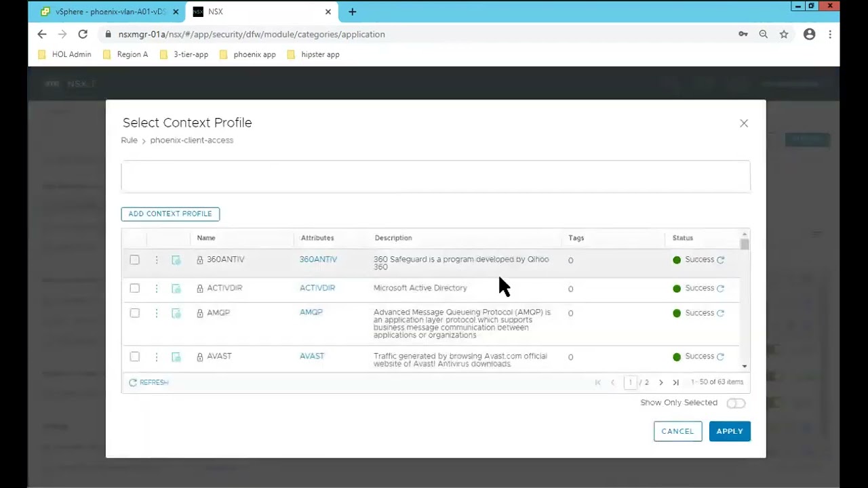Click the zoom magnifier icon in address bar
This screenshot has height=488, width=868.
[x=764, y=34]
